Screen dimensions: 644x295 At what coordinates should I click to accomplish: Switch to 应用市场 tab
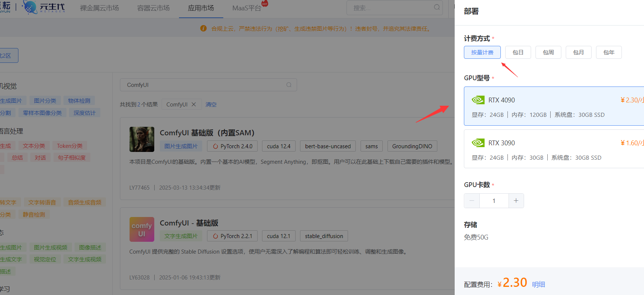pyautogui.click(x=201, y=8)
